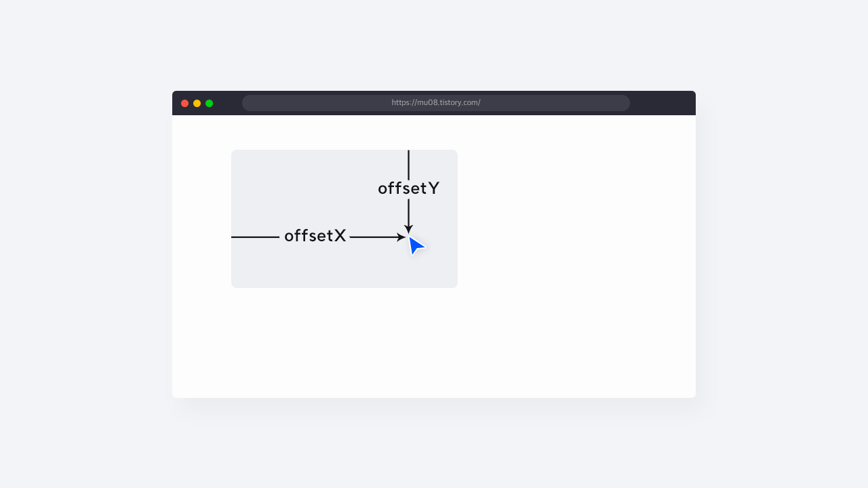The image size is (868, 488).
Task: Select the offsetX arrowhead
Action: pos(401,237)
